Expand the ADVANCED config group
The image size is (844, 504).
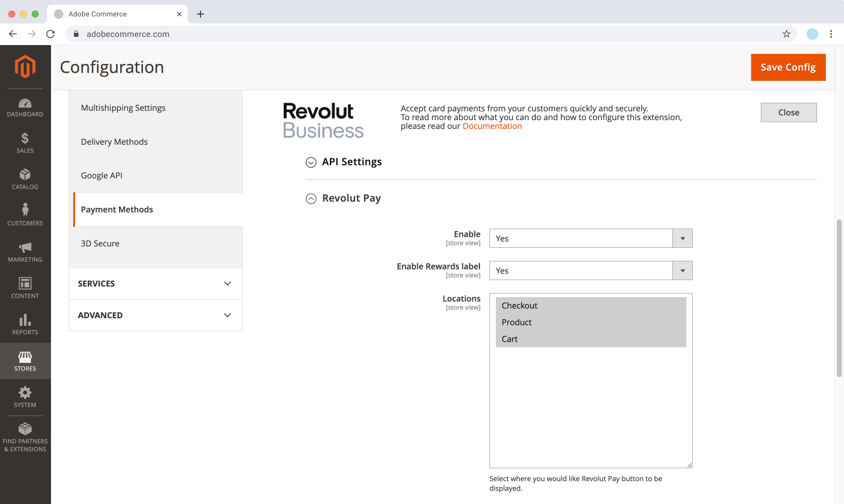tap(155, 315)
